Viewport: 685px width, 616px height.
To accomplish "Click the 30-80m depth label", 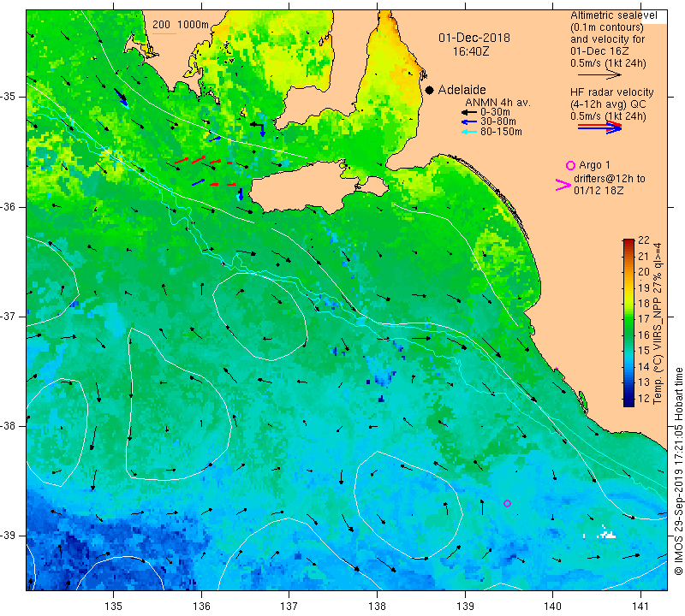I will coord(498,121).
